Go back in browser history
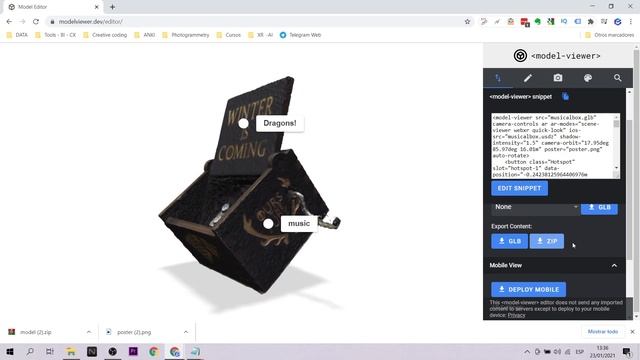 click(9, 22)
